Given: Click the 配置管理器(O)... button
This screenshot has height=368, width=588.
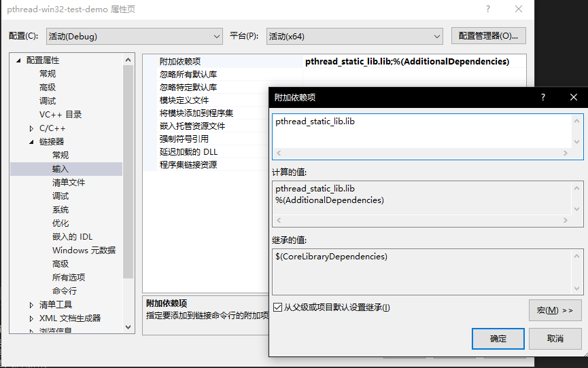Looking at the screenshot, I should (488, 36).
